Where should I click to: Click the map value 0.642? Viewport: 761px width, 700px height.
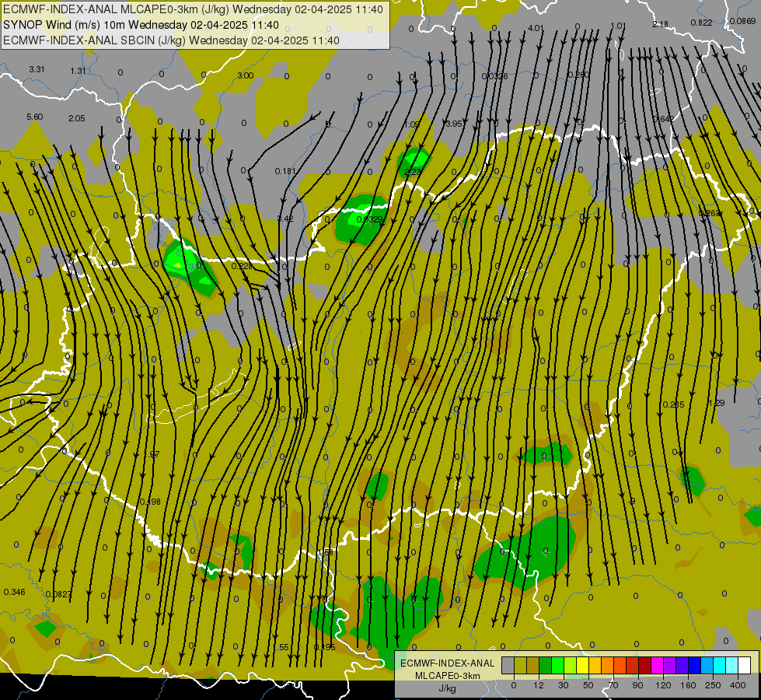click(663, 120)
